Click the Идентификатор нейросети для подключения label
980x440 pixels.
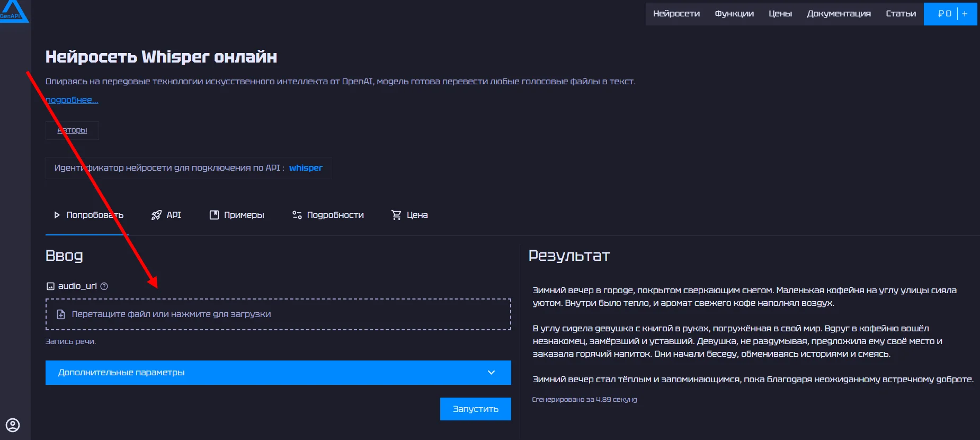coord(170,168)
